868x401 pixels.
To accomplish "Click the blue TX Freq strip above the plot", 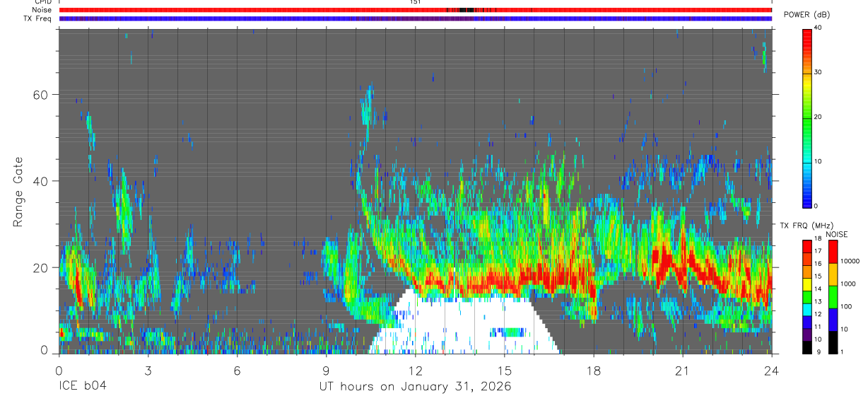I will [x=415, y=18].
